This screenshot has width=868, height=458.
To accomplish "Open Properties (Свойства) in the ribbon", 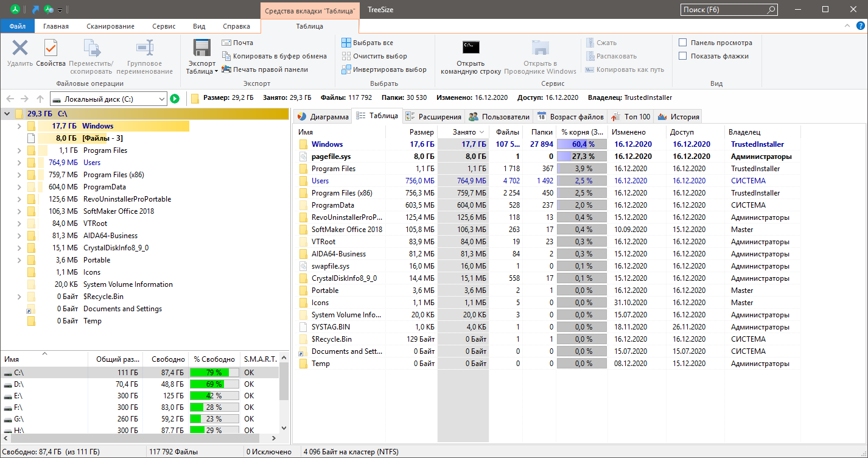I will point(51,48).
